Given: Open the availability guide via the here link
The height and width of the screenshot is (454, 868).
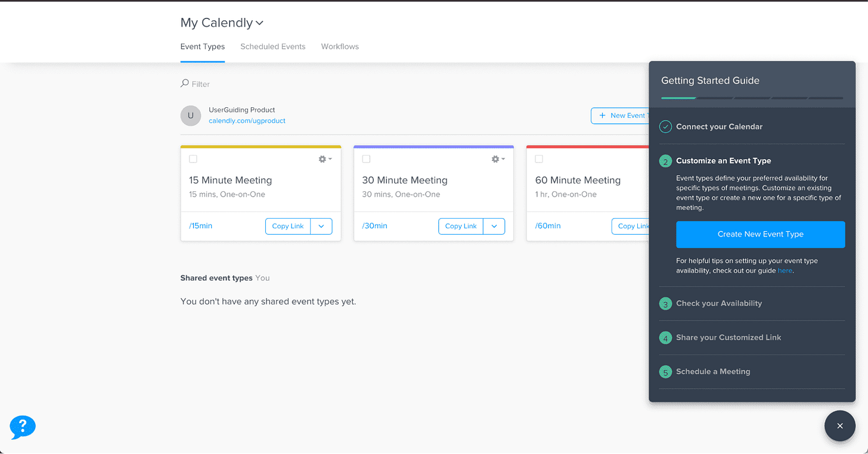Looking at the screenshot, I should [785, 270].
